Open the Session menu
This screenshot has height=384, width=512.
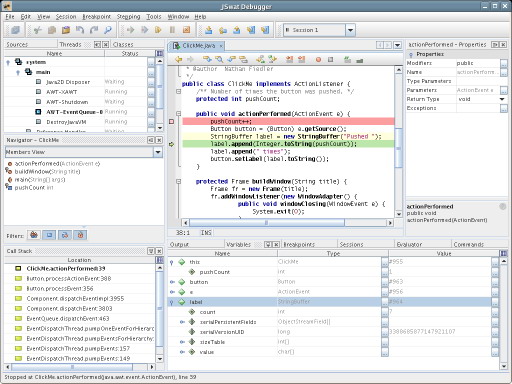[66, 16]
